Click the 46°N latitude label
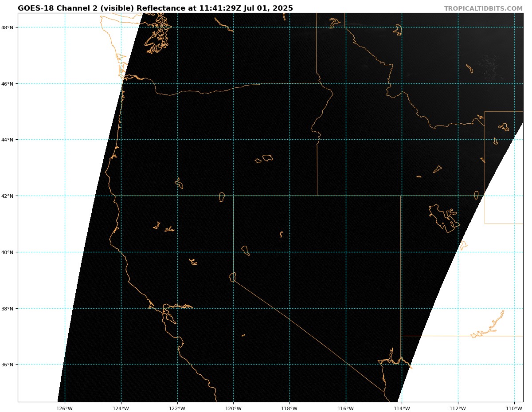Viewport: 532px width, 412px height. pyautogui.click(x=8, y=83)
